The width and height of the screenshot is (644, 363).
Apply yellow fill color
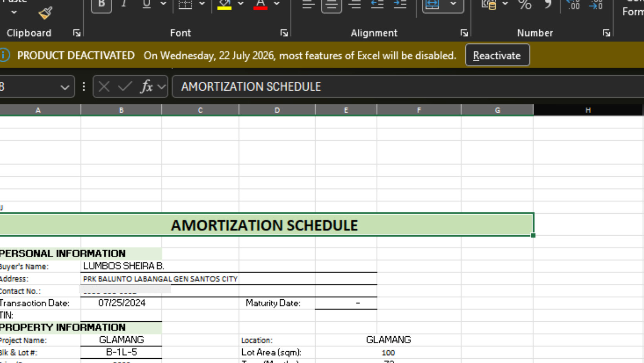(x=224, y=5)
